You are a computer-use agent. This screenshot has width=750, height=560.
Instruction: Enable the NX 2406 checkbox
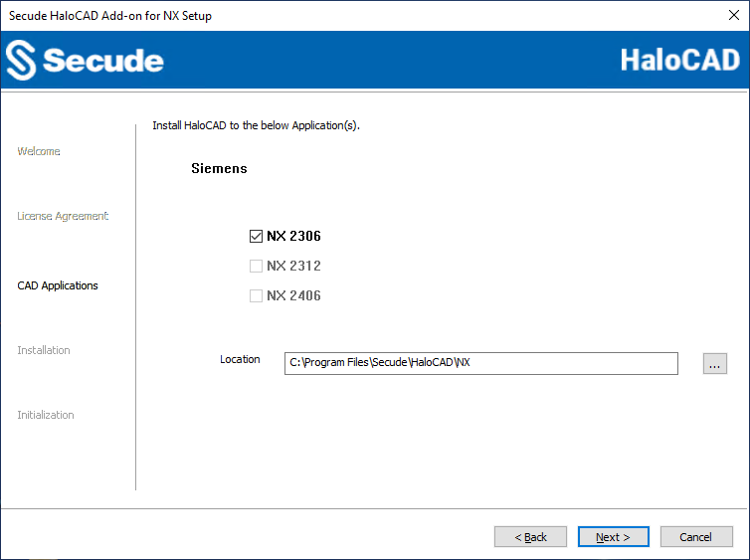[x=256, y=296]
